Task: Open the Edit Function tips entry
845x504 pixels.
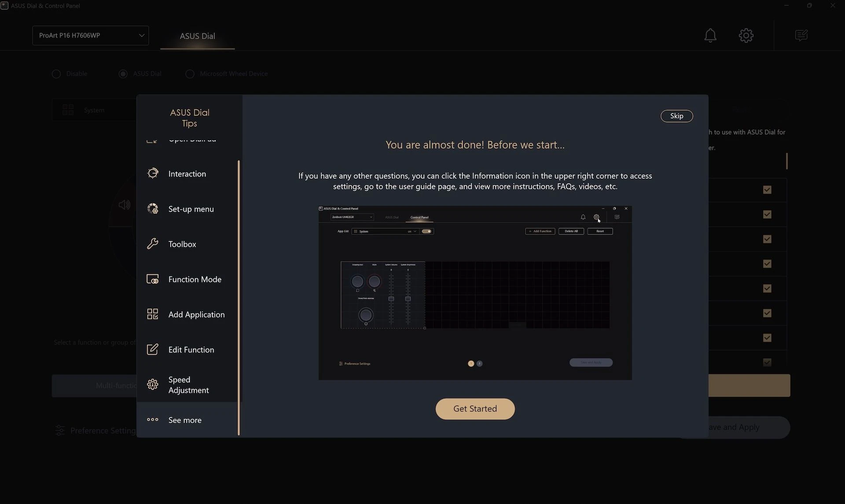Action: point(187,349)
